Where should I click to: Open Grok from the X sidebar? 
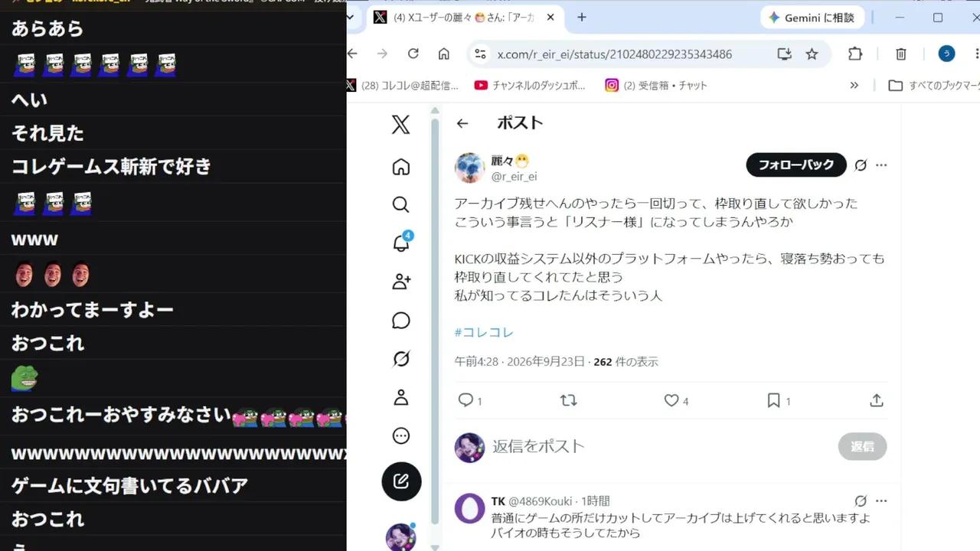(x=400, y=359)
